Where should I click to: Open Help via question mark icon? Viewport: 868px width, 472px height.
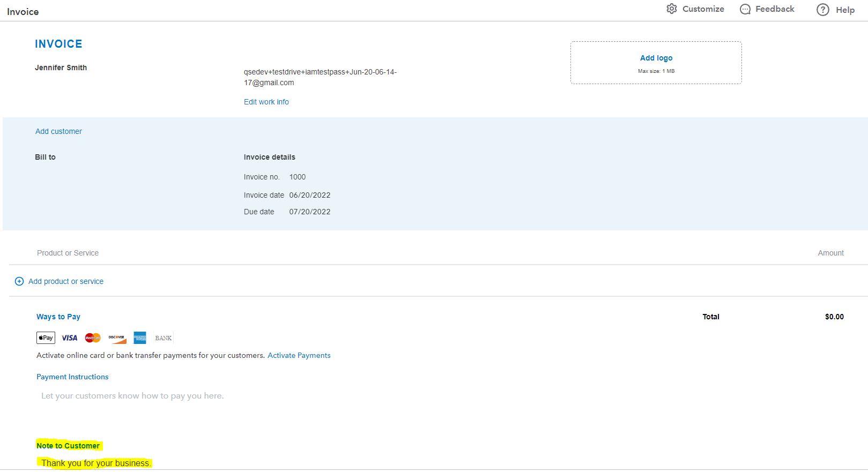point(822,10)
